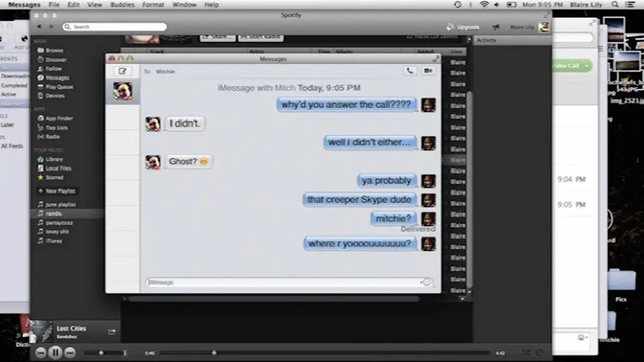
Task: Click the Lost Cities track title
Action: (x=72, y=328)
